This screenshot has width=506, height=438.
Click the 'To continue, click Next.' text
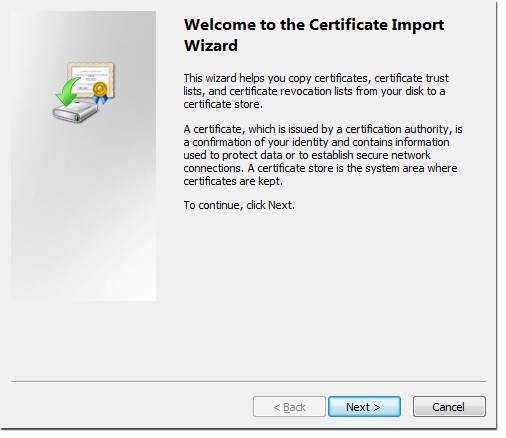click(x=239, y=205)
